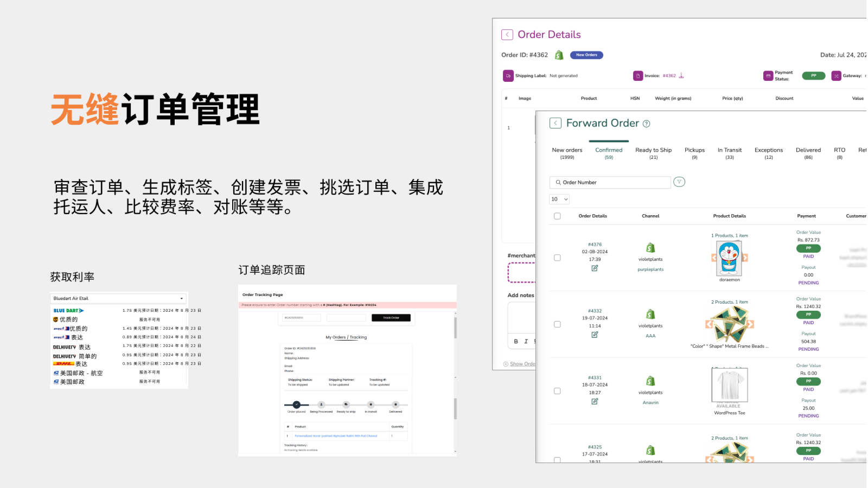Open the filter funnel icon next to search
The image size is (868, 488).
(x=679, y=182)
